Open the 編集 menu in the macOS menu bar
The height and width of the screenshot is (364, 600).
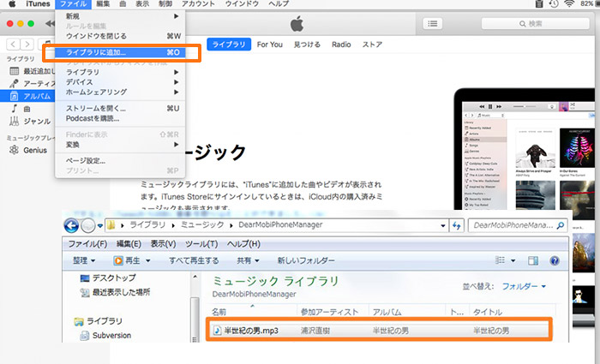pyautogui.click(x=103, y=3)
